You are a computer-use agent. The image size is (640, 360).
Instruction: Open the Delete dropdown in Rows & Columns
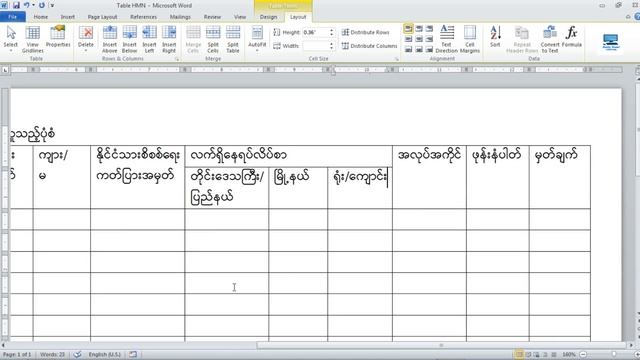click(x=86, y=39)
